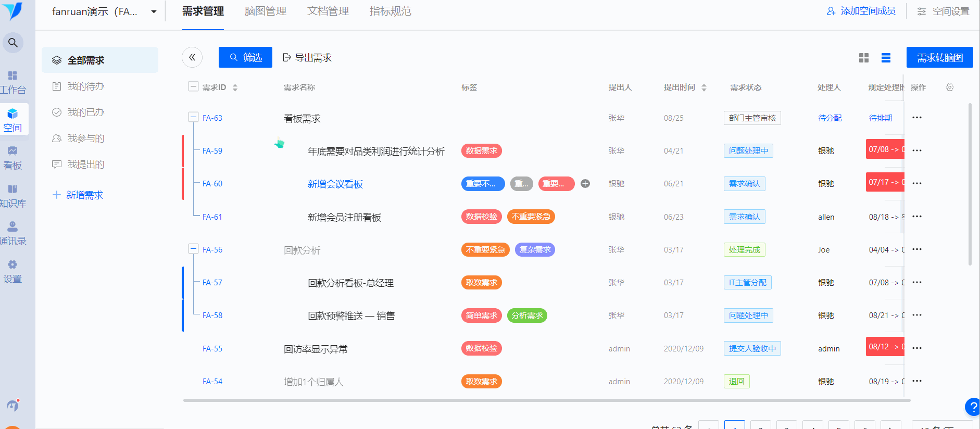The height and width of the screenshot is (429, 980).
Task: Open the fanruan演示 space dropdown
Action: (104, 11)
